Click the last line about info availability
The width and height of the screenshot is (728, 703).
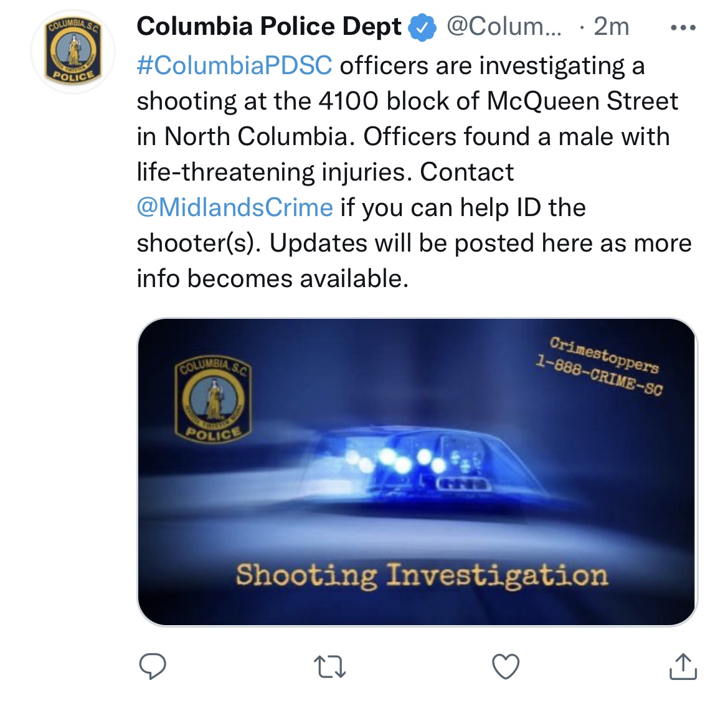pos(273,278)
